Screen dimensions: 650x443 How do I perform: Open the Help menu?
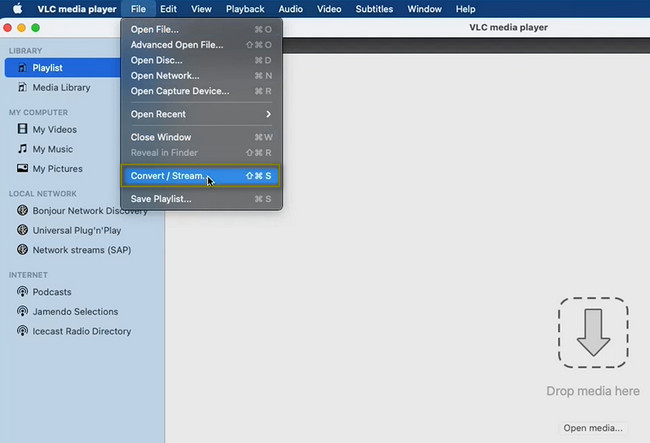[466, 9]
